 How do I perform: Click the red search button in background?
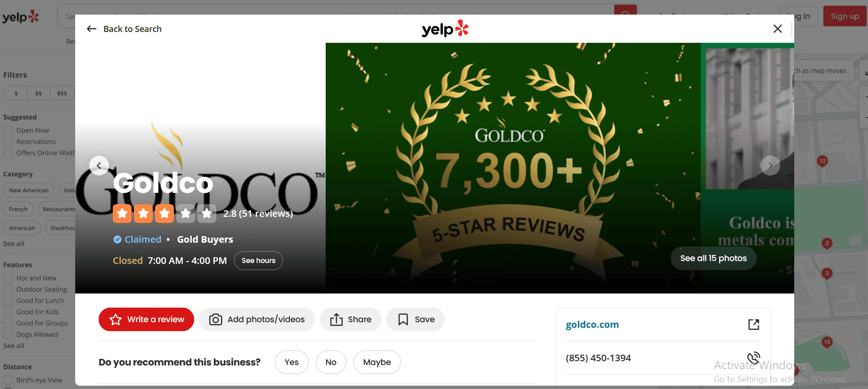[626, 10]
